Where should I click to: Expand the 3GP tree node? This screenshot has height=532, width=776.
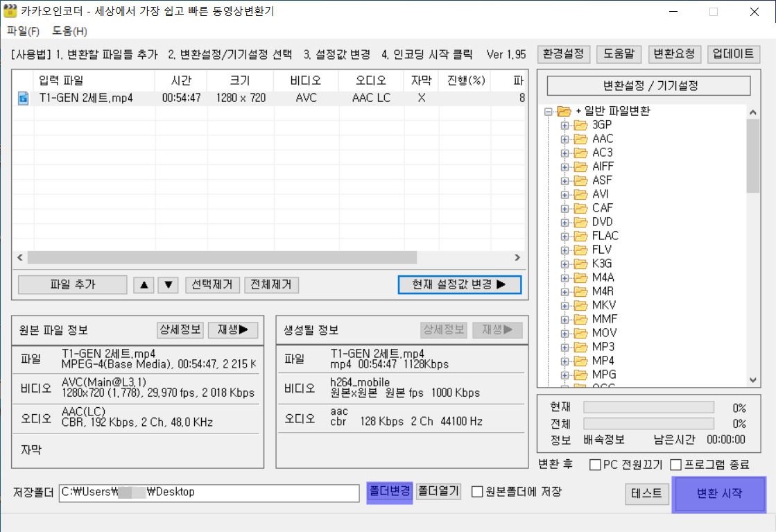[564, 126]
